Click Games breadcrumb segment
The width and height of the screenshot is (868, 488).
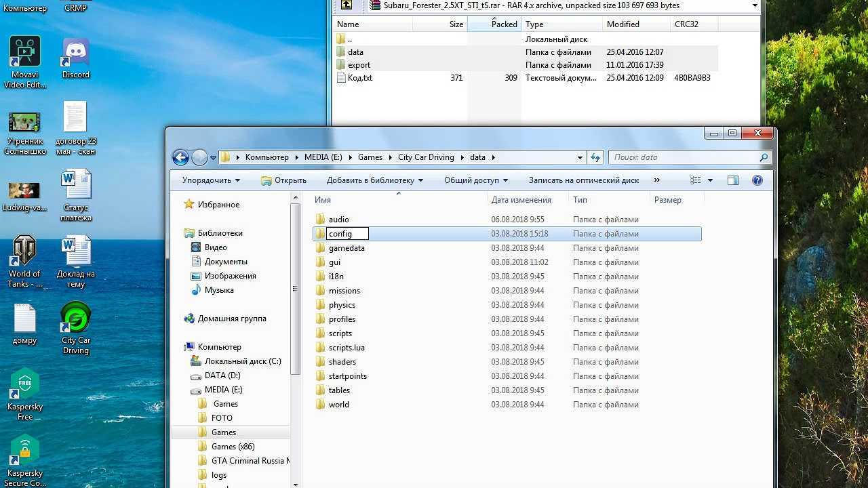coord(370,157)
